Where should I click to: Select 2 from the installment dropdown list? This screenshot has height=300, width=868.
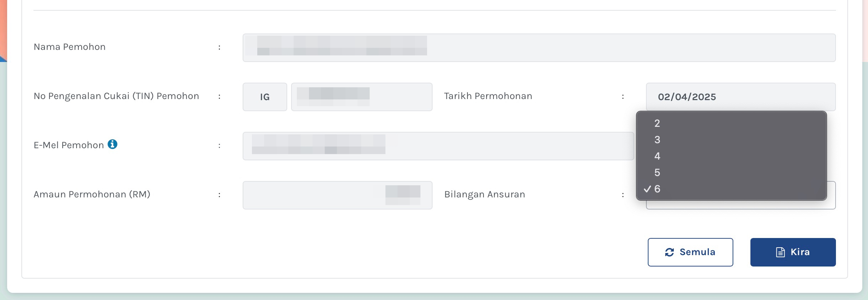tap(731, 123)
